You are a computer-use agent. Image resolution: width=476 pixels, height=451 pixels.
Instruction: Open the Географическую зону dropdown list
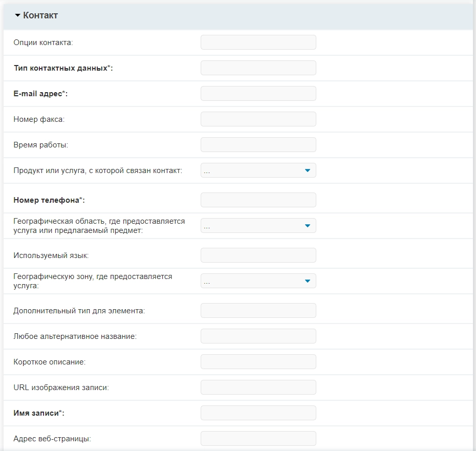click(x=258, y=281)
